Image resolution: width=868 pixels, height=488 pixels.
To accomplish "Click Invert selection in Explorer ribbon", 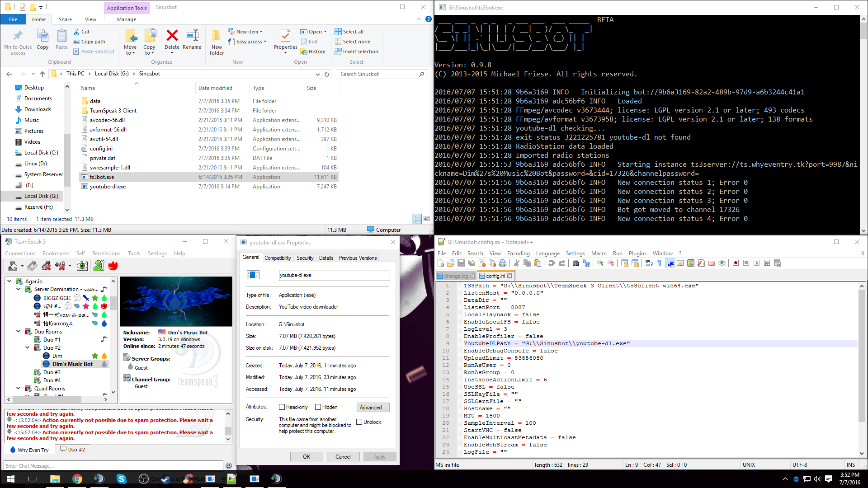I will point(356,52).
